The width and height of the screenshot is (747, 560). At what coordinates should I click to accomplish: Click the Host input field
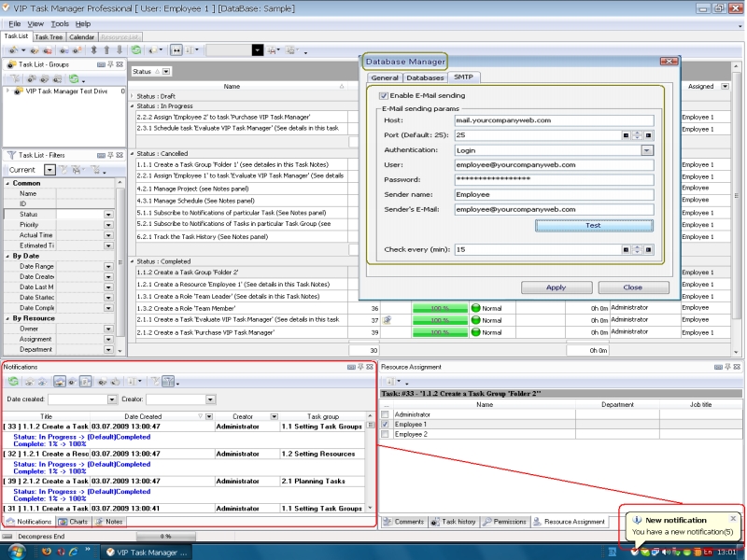click(553, 120)
